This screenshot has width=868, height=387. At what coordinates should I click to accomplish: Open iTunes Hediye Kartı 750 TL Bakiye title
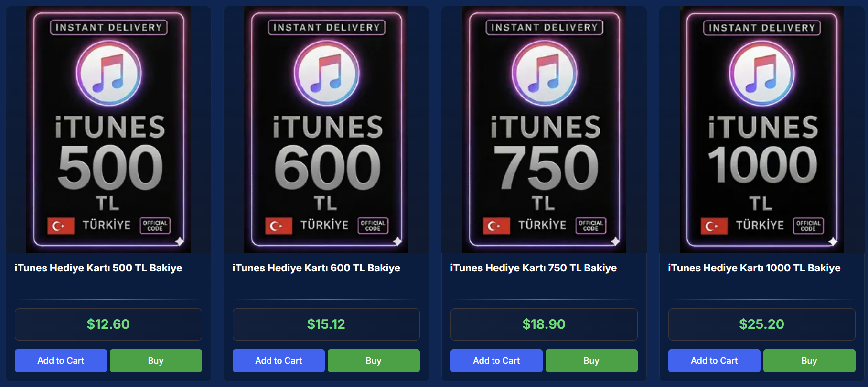[534, 268]
